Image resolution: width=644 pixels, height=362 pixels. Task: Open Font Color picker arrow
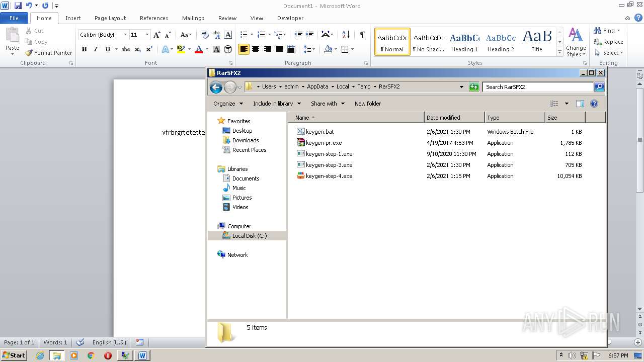207,49
